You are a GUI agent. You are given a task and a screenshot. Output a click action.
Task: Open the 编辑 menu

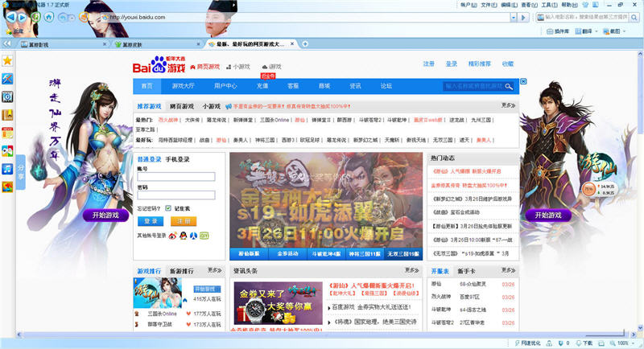click(x=509, y=5)
